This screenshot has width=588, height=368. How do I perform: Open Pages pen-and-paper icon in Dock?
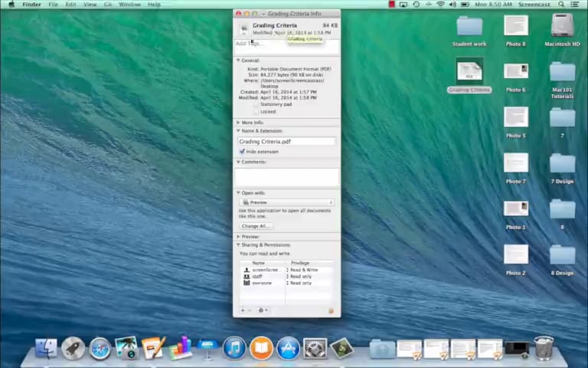(153, 348)
